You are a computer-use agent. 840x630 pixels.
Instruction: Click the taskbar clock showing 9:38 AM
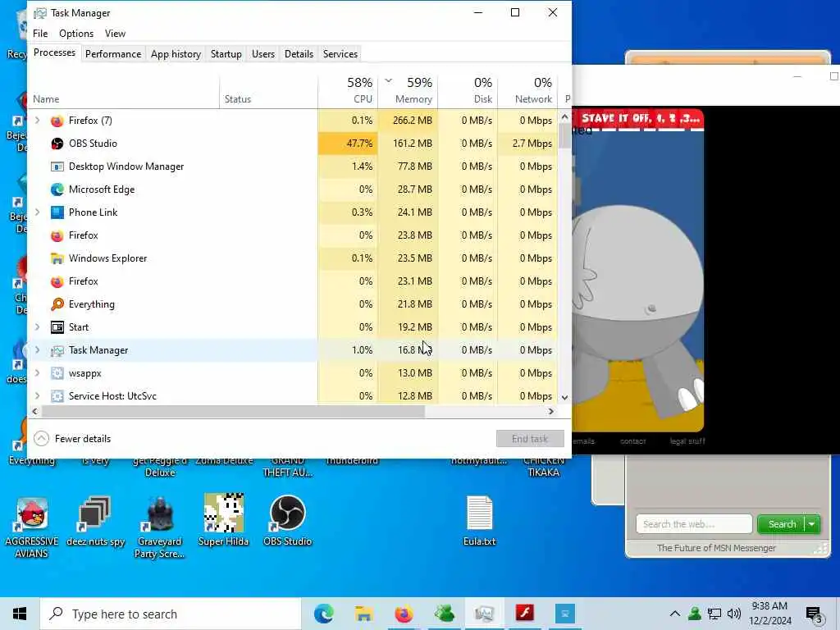(x=769, y=614)
